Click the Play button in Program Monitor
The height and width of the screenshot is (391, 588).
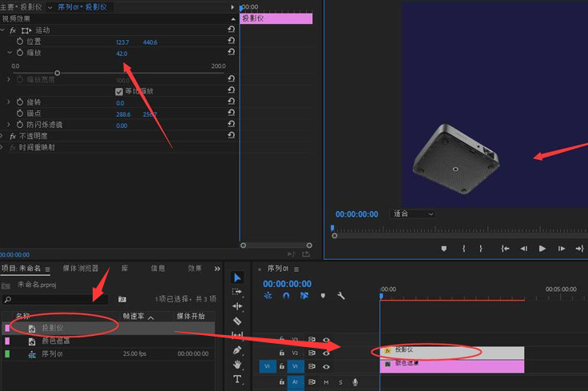(542, 249)
